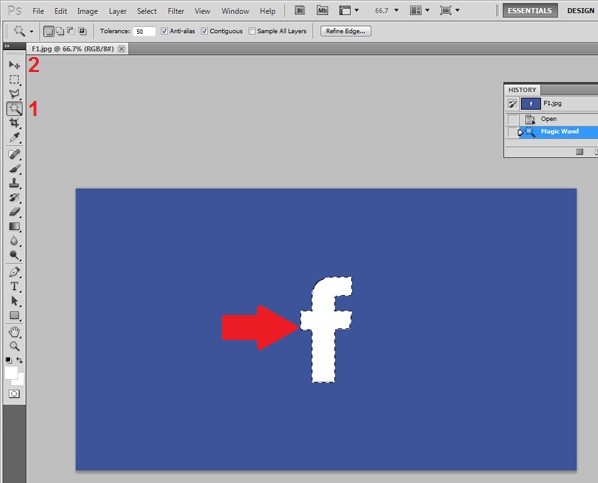Viewport: 598px width, 483px height.
Task: Reset default foreground and background colors
Action: coord(8,360)
